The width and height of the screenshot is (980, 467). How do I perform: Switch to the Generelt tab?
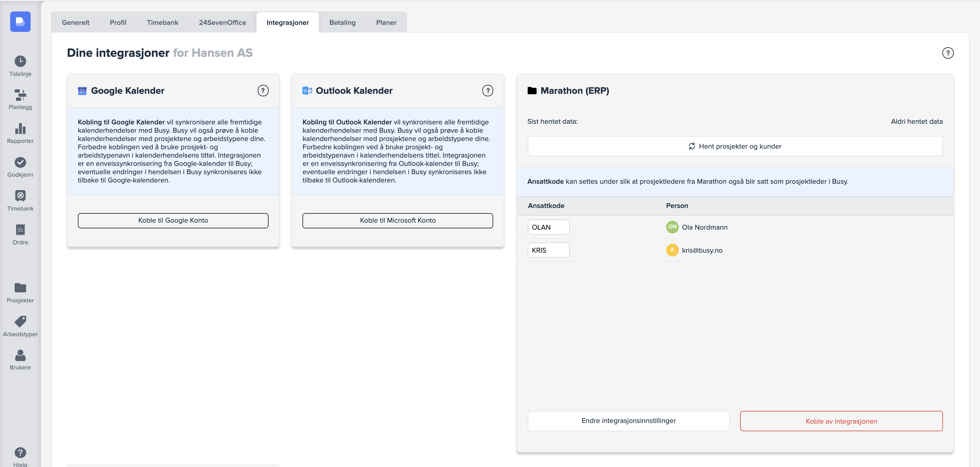point(75,22)
